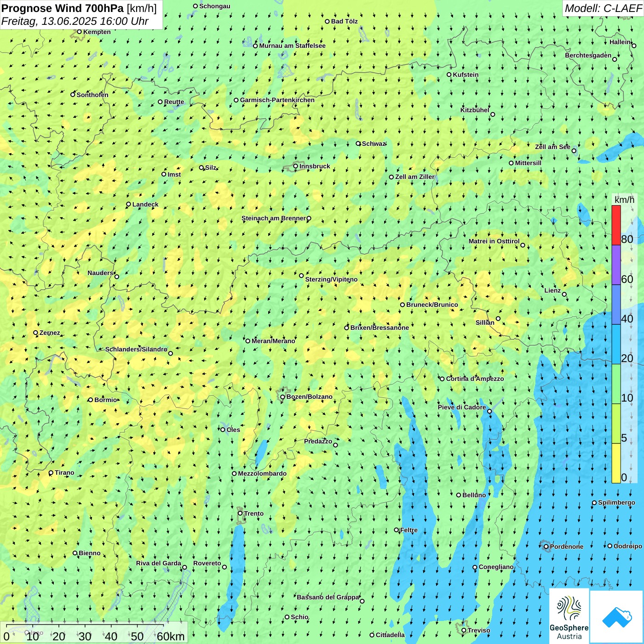The image size is (644, 644).
Task: Select the yellow 0–5 km/h legend color
Action: (x=616, y=463)
